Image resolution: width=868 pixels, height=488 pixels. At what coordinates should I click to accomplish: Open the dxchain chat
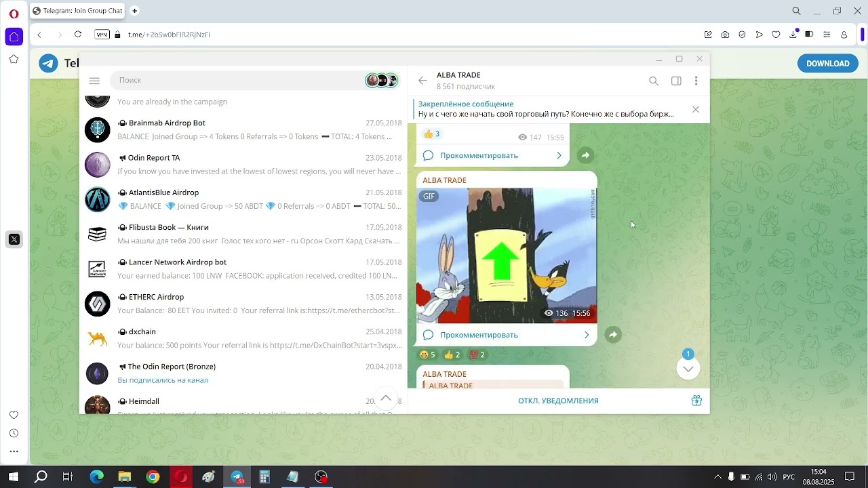(243, 339)
